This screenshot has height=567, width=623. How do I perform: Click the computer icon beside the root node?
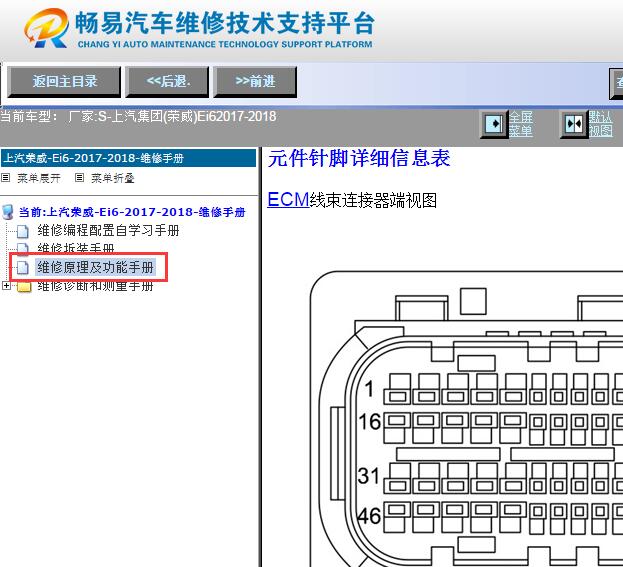[8, 212]
